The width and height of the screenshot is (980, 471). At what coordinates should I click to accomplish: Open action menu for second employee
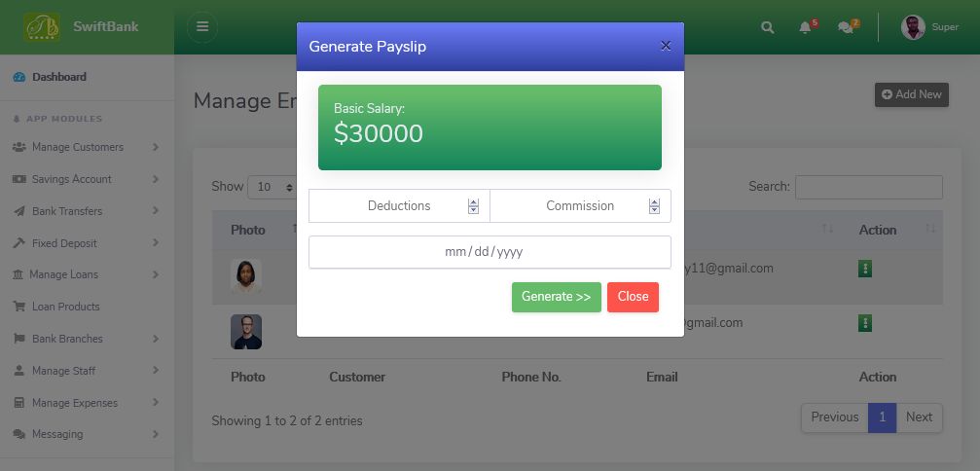point(865,323)
